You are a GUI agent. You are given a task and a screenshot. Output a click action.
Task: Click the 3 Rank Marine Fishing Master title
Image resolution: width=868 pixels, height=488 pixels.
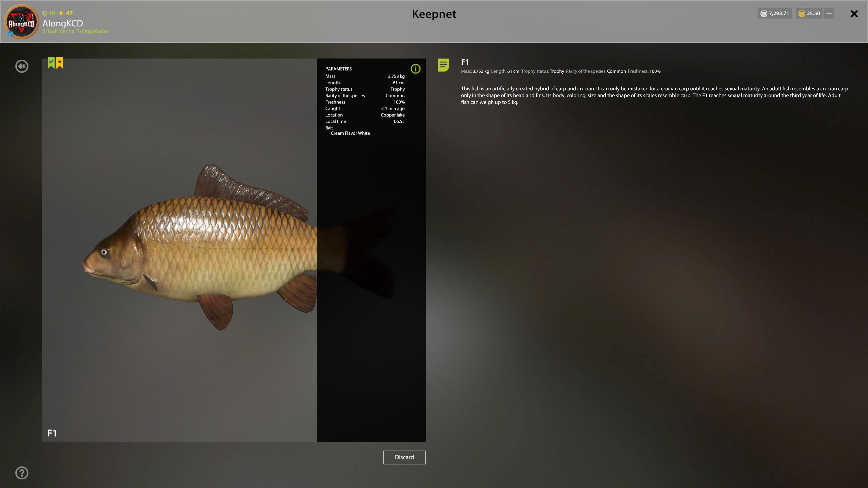click(x=75, y=31)
